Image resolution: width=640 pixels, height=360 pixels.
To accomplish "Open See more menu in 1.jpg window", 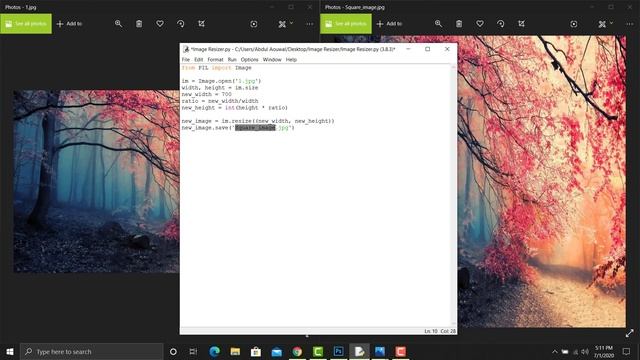I will 310,24.
